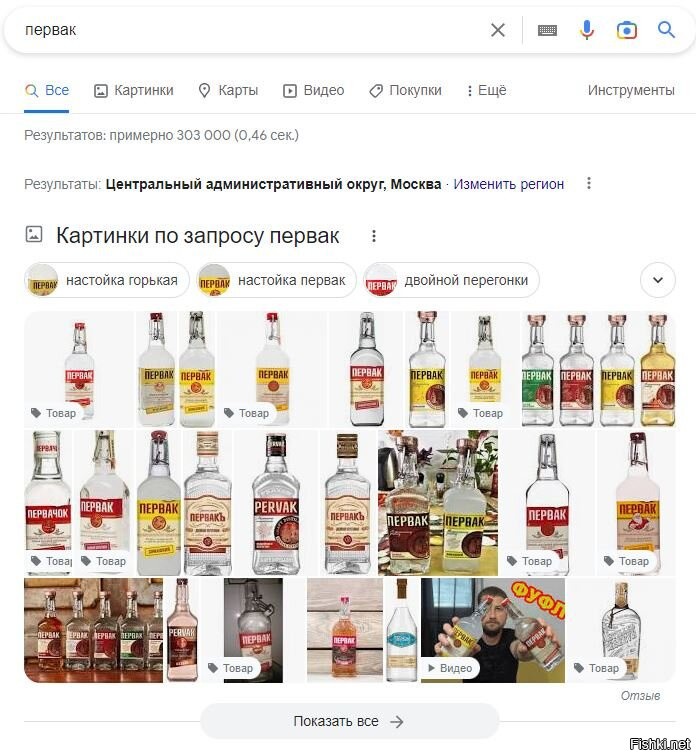Clear the search box with the X icon
The image size is (696, 756).
(497, 30)
